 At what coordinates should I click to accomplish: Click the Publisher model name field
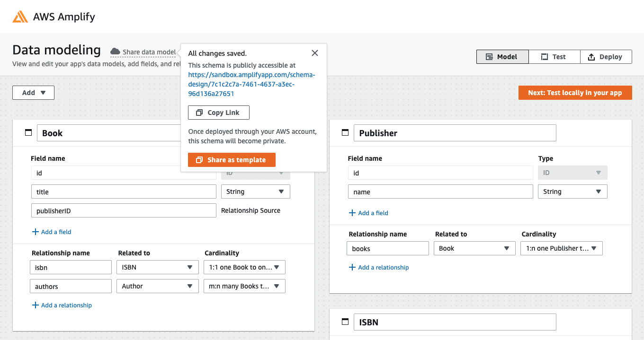(x=455, y=133)
